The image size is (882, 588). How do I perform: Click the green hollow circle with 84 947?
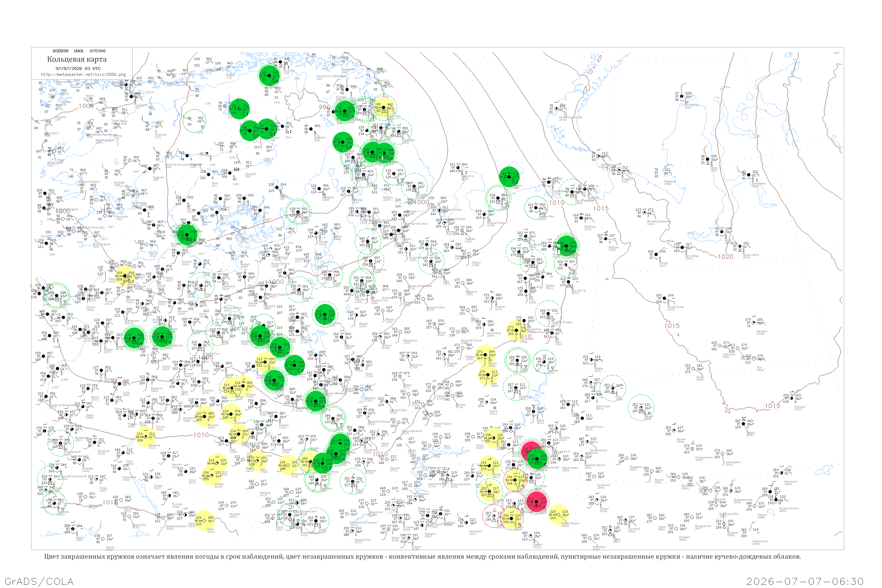tap(194, 121)
